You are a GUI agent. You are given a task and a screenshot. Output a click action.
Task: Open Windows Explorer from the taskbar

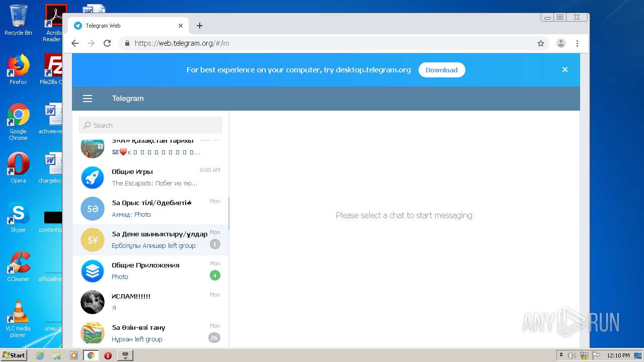[x=57, y=355]
